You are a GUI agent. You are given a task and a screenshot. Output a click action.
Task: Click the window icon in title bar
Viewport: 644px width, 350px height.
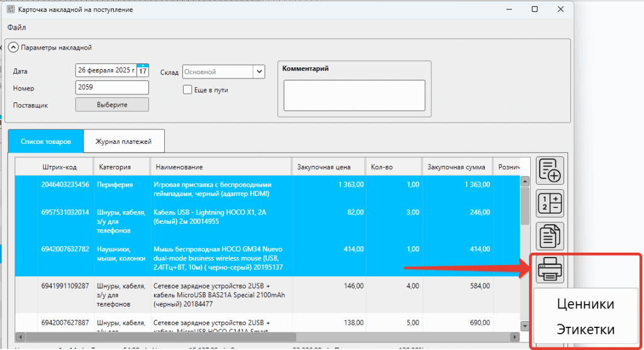click(10, 9)
